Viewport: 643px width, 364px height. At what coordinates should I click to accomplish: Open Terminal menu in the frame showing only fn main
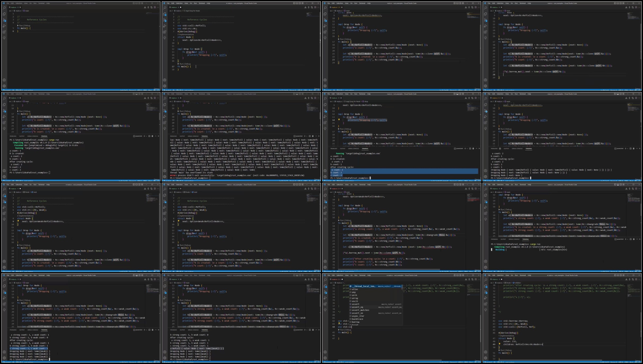(41, 3)
